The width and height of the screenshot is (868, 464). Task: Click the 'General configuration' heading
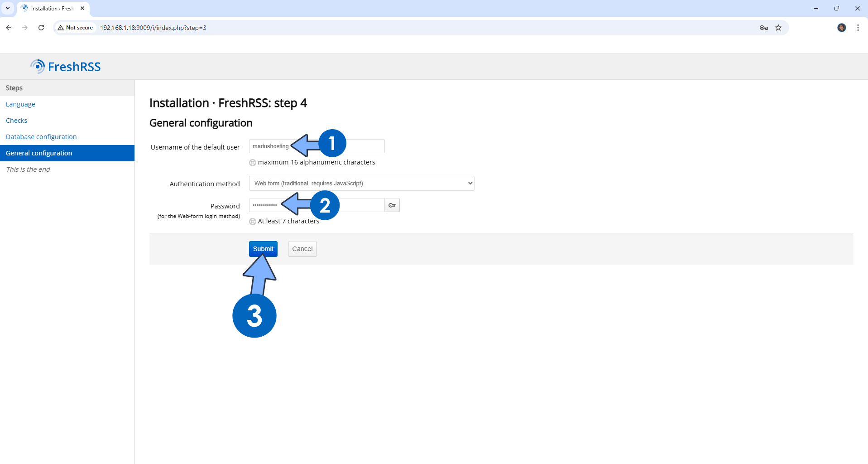coord(201,123)
